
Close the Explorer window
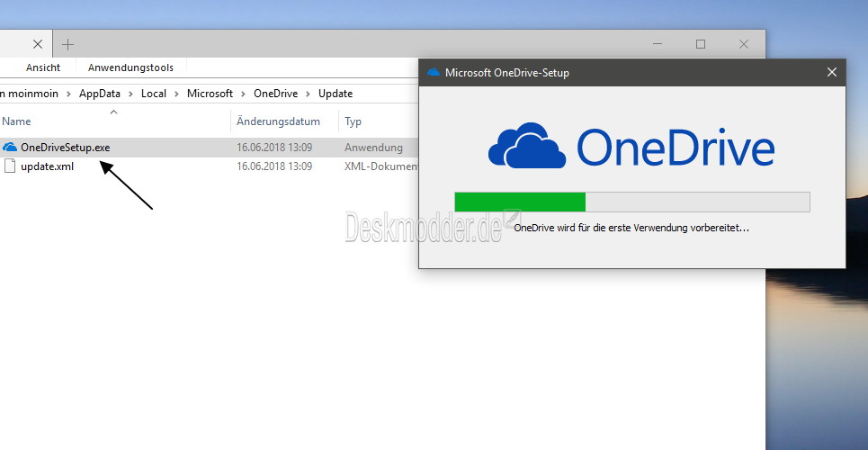[744, 44]
